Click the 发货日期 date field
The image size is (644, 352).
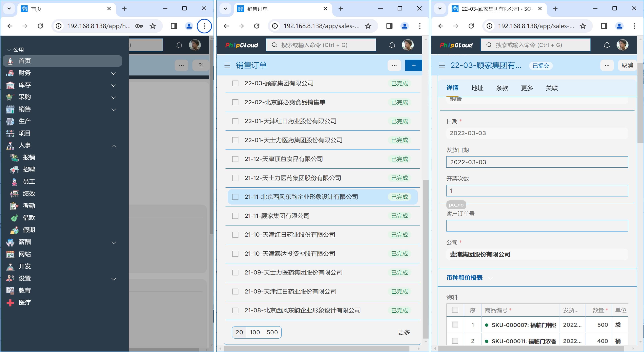537,162
